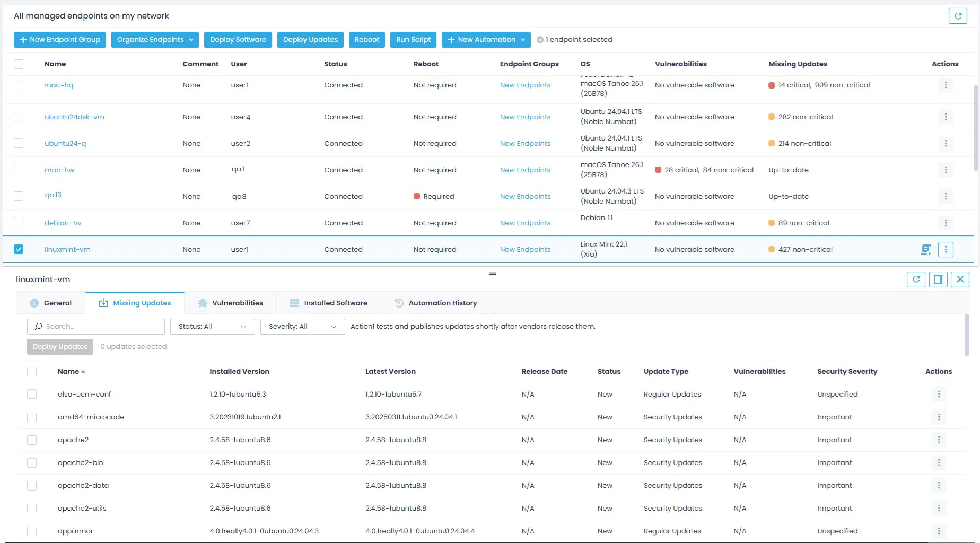
Task: Open actions menu for linuxmint-vm row
Action: coord(946,250)
